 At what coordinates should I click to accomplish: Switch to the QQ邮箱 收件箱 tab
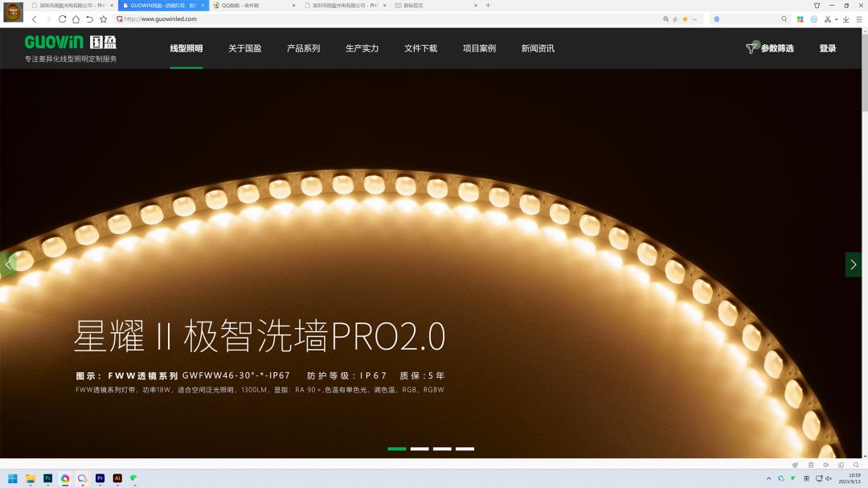[249, 6]
